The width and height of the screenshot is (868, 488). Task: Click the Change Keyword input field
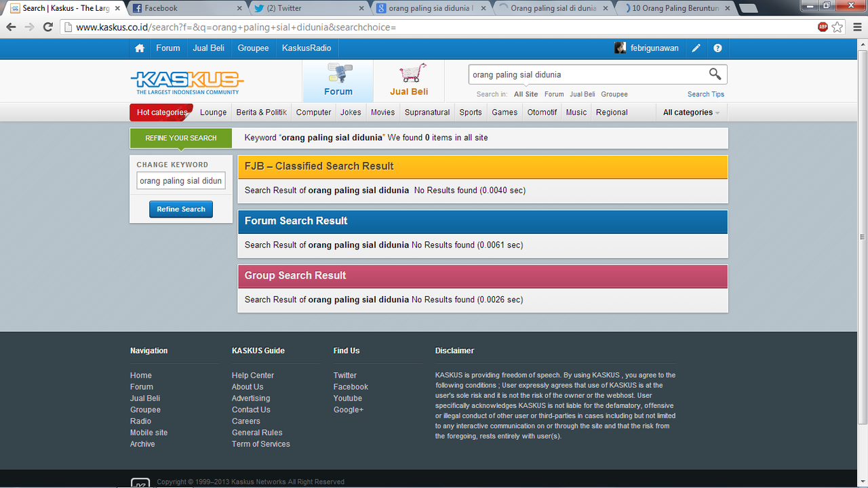pyautogui.click(x=181, y=181)
